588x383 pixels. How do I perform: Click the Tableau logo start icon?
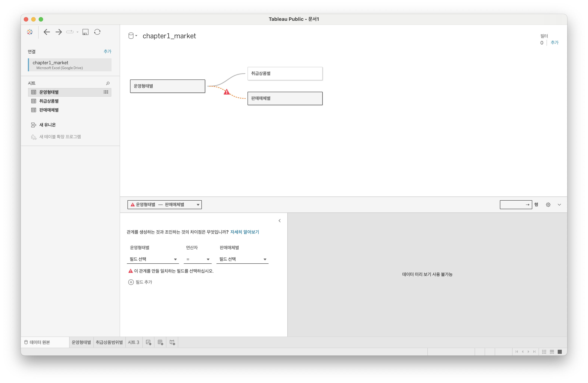30,32
